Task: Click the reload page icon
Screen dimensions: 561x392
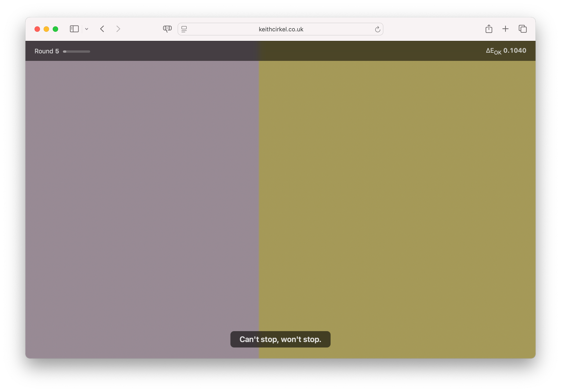Action: (x=377, y=29)
